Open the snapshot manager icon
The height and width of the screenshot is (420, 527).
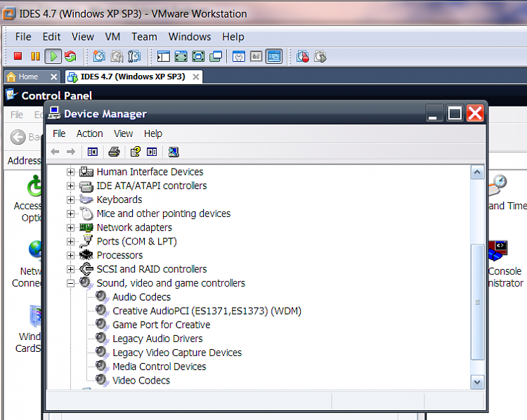[x=134, y=56]
